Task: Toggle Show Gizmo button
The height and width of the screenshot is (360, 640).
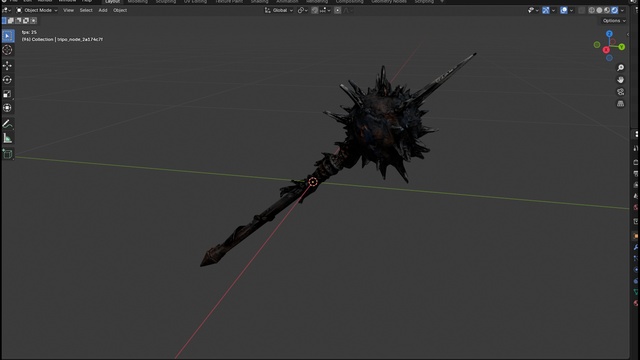Action: 546,10
